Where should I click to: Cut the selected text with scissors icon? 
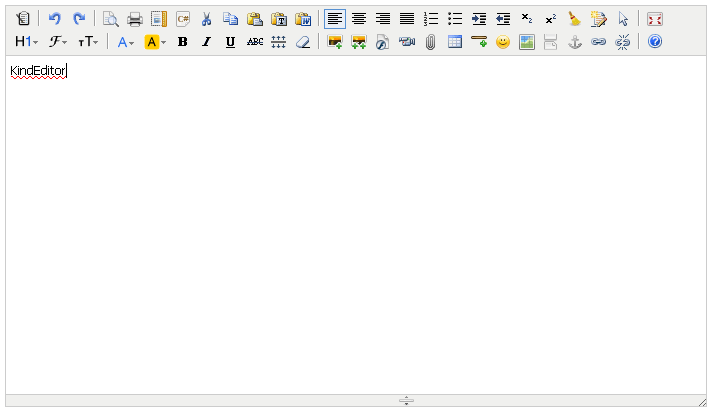tap(207, 19)
